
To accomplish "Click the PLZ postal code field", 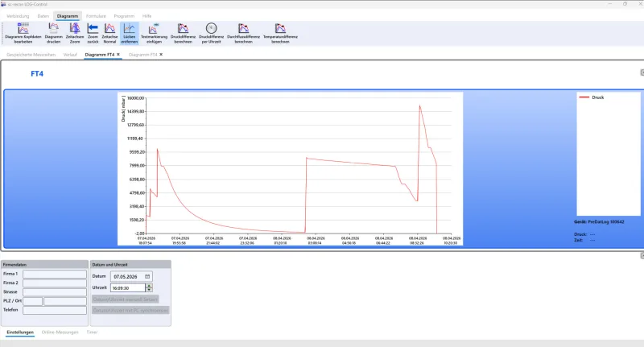I will [x=32, y=301].
